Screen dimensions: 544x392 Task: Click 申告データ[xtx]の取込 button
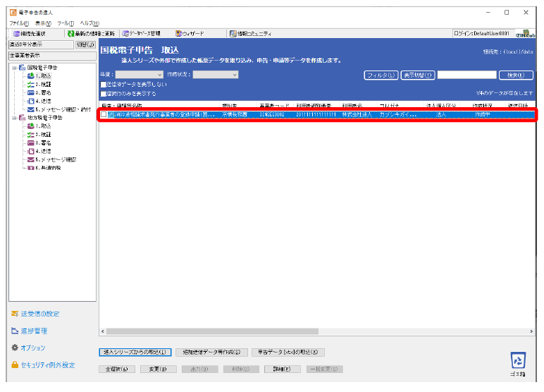tap(288, 352)
